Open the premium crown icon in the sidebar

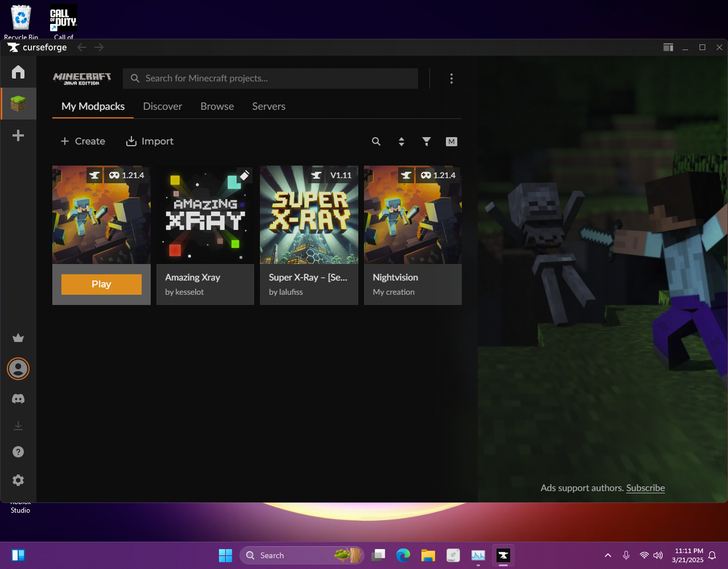[18, 338]
